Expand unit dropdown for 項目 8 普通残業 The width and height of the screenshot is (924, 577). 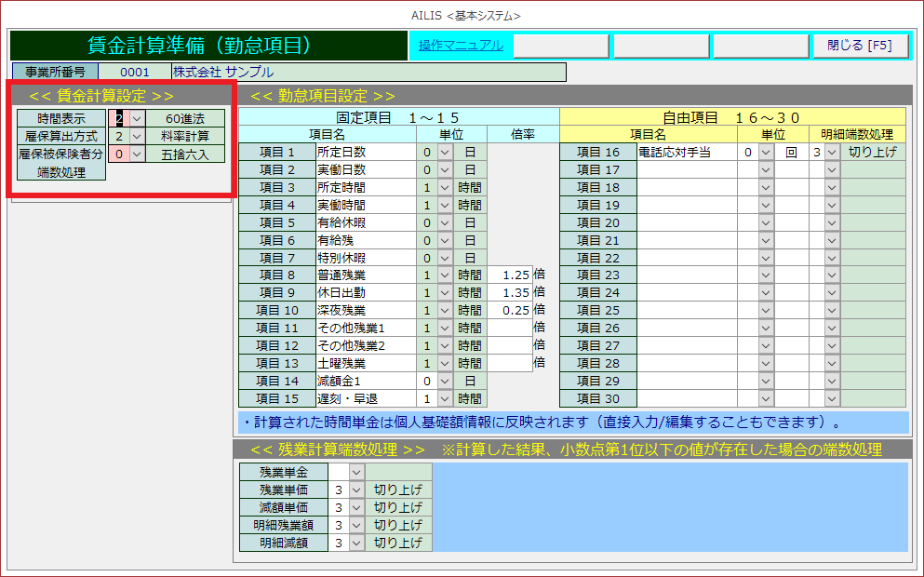(x=445, y=275)
